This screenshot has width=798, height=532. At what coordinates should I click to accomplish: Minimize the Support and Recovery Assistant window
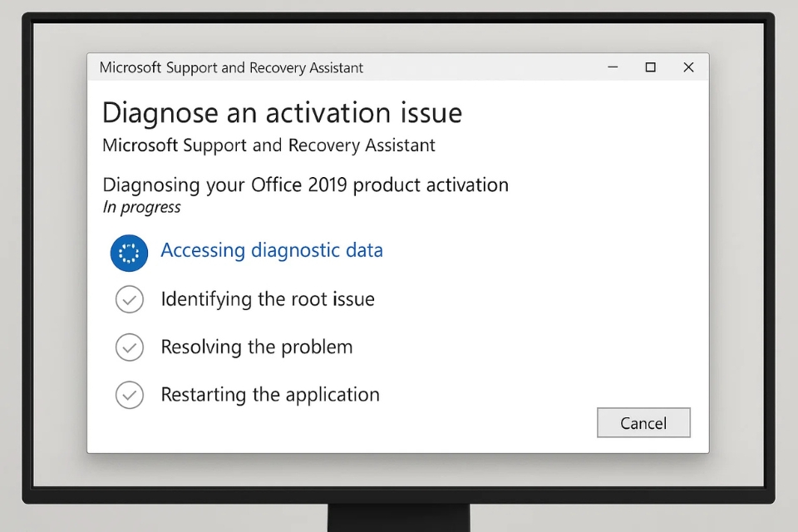pos(613,67)
